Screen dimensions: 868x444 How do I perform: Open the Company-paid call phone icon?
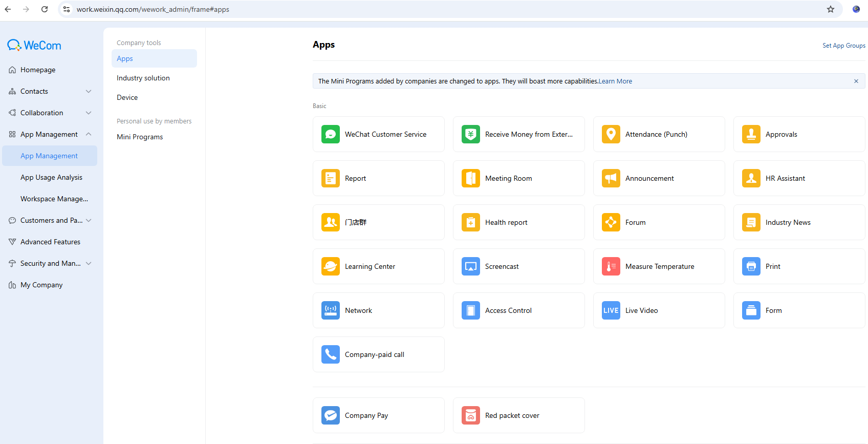click(x=331, y=354)
